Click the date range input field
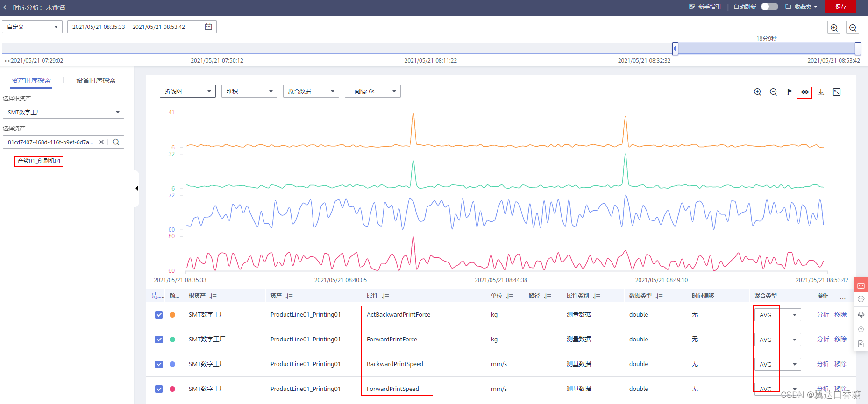 point(142,27)
